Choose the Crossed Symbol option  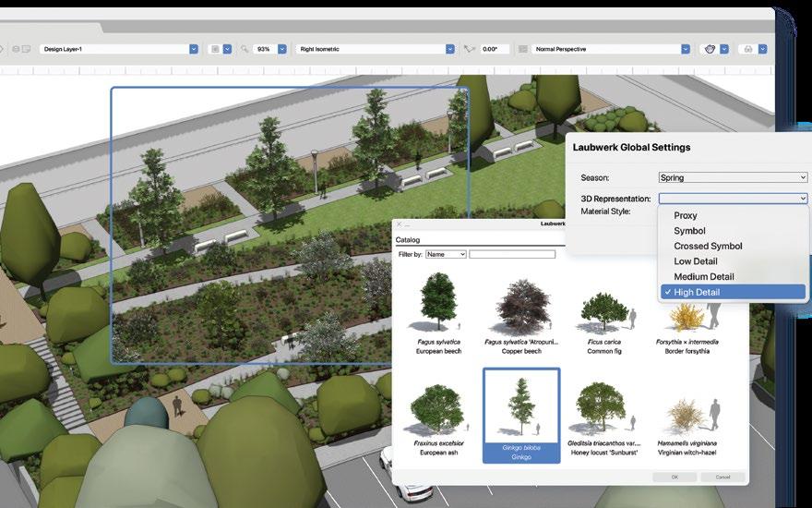pos(708,246)
